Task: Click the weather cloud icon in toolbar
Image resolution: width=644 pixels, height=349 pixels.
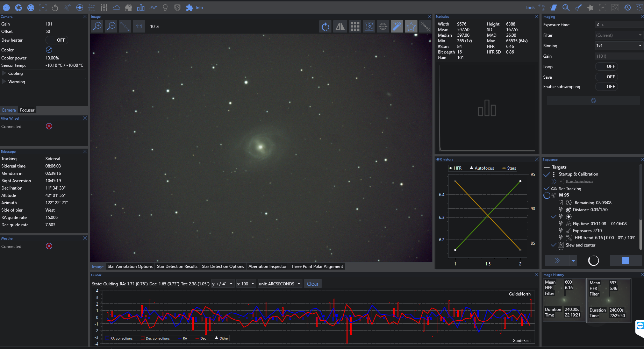Action: pos(116,7)
